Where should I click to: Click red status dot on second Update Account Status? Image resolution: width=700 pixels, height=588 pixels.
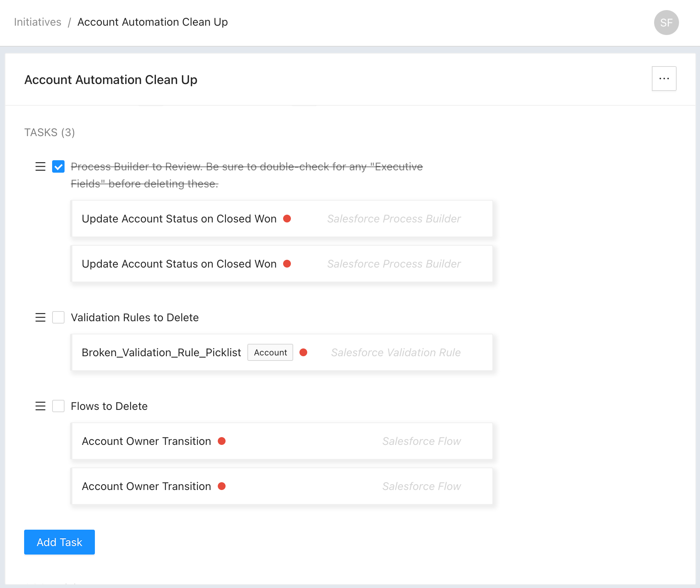coord(287,264)
